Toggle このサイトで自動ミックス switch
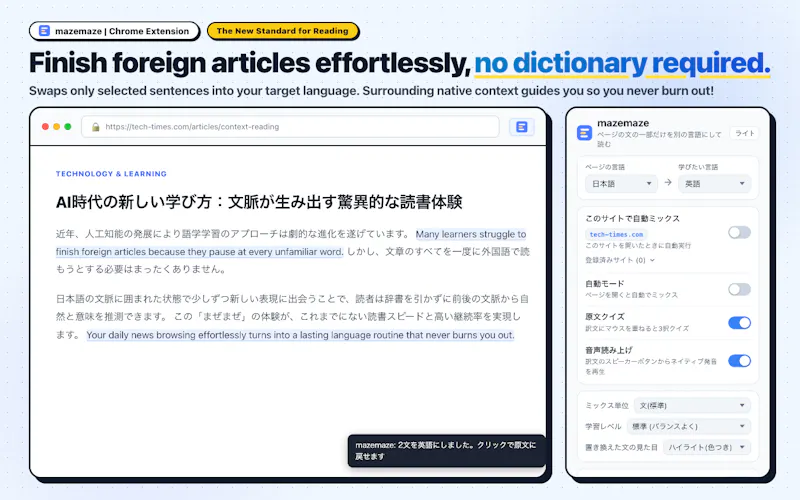Image resolution: width=800 pixels, height=500 pixels. (739, 233)
